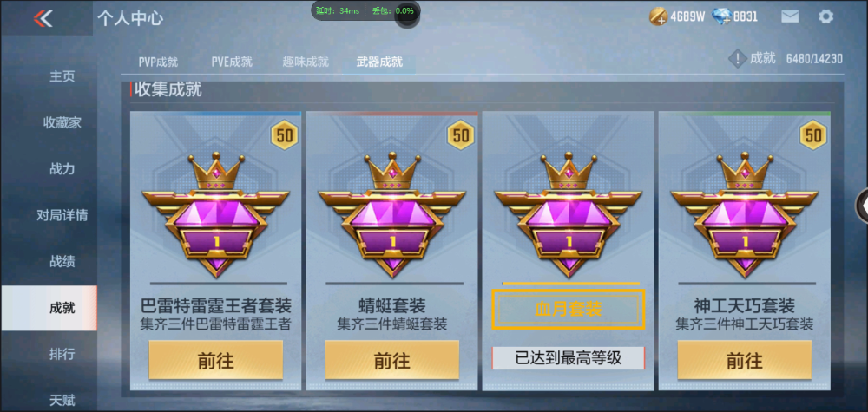The image size is (868, 412).
Task: Click the achievement info exclamation icon
Action: 737,59
